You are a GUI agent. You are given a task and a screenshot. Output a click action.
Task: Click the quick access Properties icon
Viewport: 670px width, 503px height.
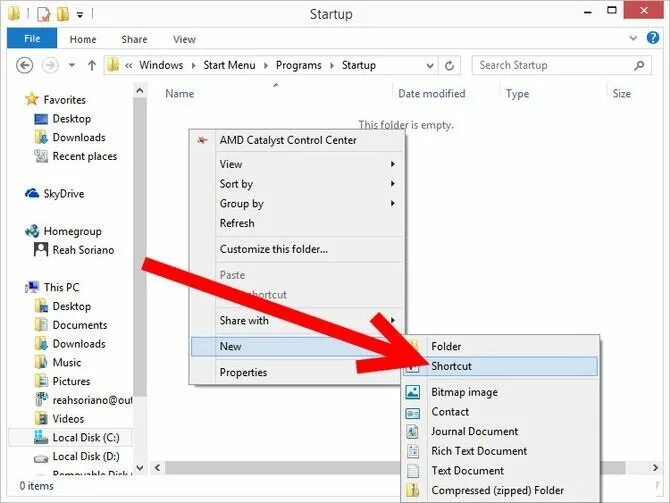coord(43,14)
